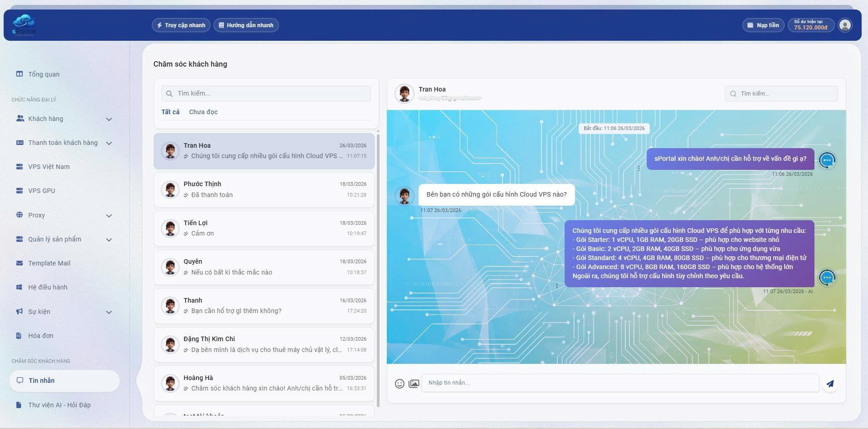Click avatar of Phước Thịnh conversation
Viewport: 868px width, 429px height.
(x=170, y=189)
